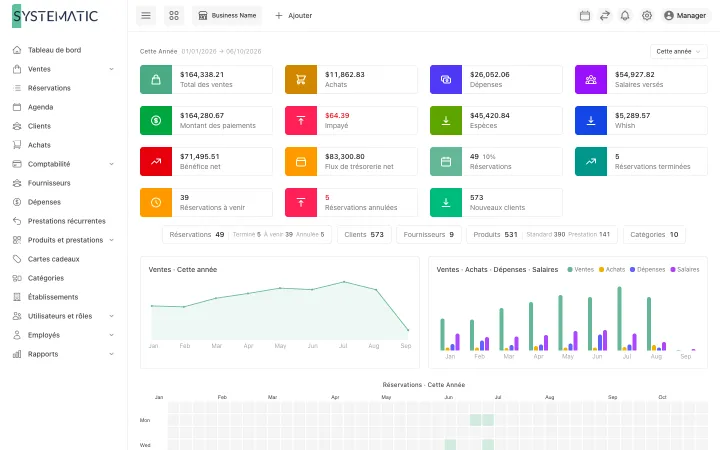This screenshot has height=450, width=720.
Task: Click the Ajouter button
Action: pos(293,16)
